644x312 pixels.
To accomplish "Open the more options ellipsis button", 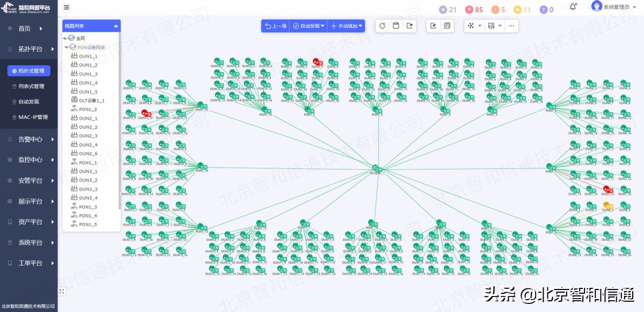I will (x=511, y=26).
